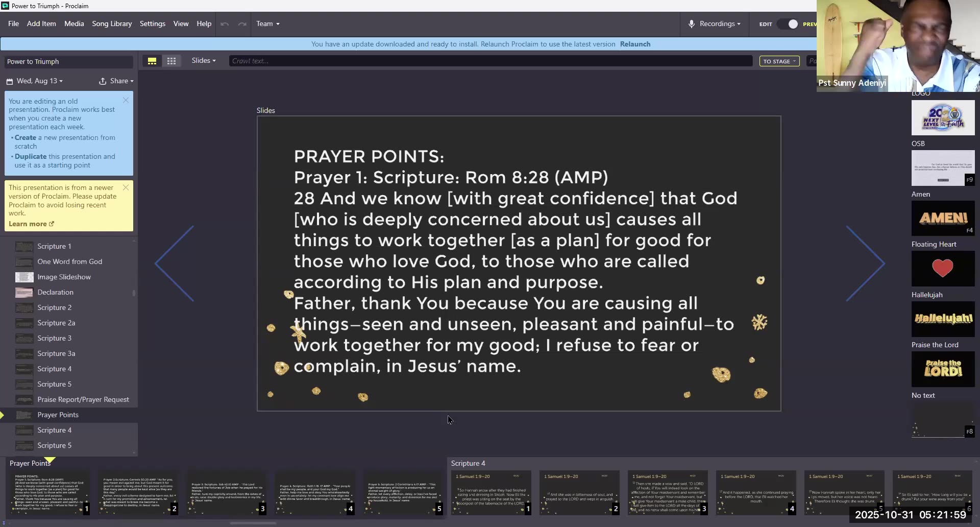
Task: Open the Song Library menu
Action: click(112, 24)
